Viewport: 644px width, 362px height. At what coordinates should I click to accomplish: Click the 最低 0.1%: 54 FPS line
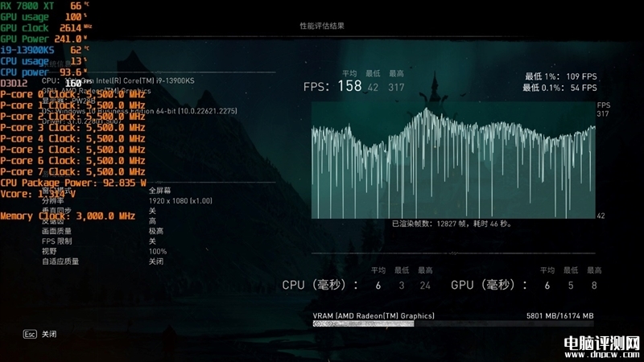coord(559,88)
